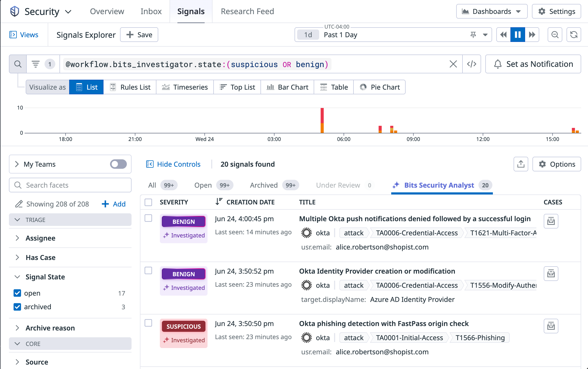Show the Open signals tab
588x369 pixels.
(x=214, y=185)
